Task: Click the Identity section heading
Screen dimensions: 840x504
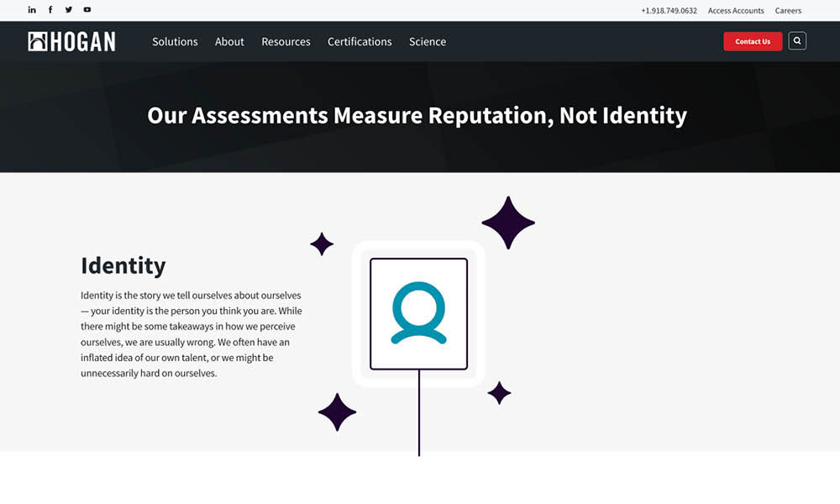Action: click(123, 265)
